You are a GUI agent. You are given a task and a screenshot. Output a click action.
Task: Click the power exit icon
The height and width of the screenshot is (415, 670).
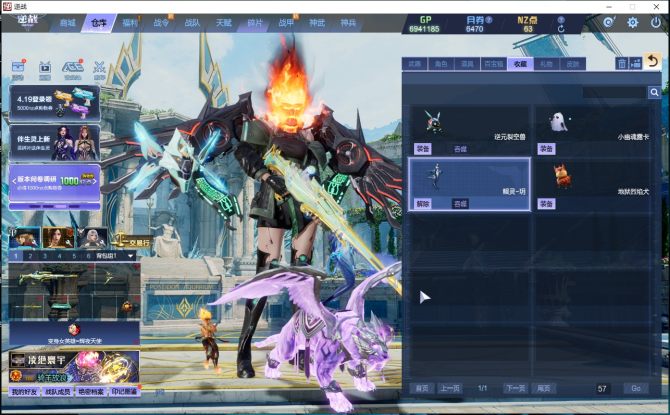(x=655, y=23)
